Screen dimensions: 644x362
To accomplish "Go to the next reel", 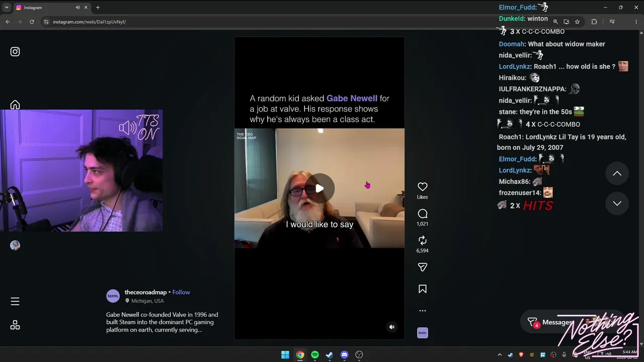I will 617,203.
